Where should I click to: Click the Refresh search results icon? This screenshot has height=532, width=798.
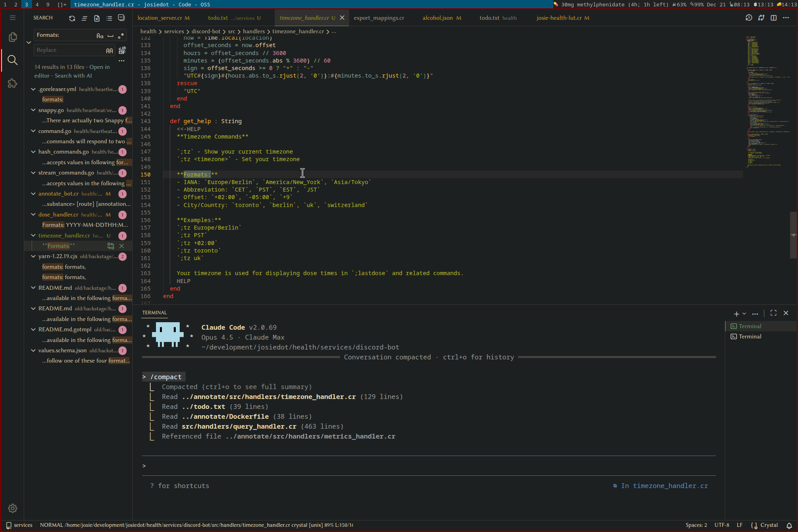pyautogui.click(x=72, y=18)
